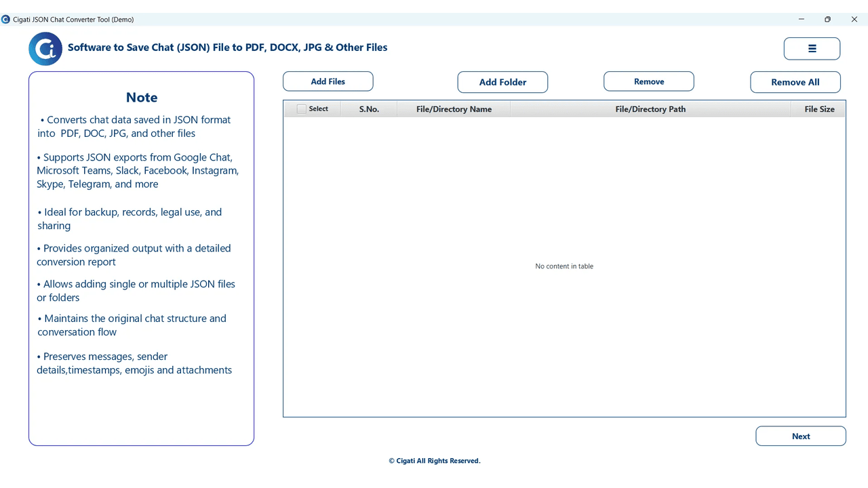The width and height of the screenshot is (868, 488).
Task: Click the Cigati All Rights Reserved footer
Action: pyautogui.click(x=435, y=461)
